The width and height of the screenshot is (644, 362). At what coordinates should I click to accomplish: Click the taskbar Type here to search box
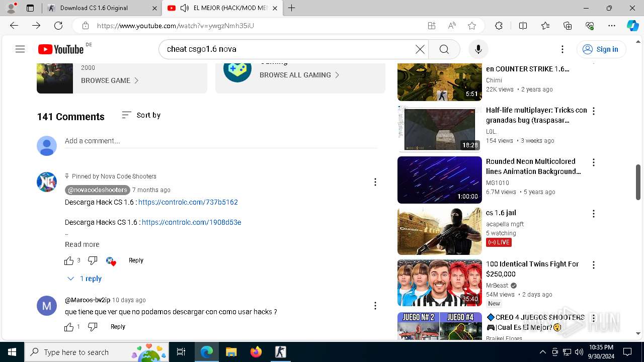[x=97, y=352]
